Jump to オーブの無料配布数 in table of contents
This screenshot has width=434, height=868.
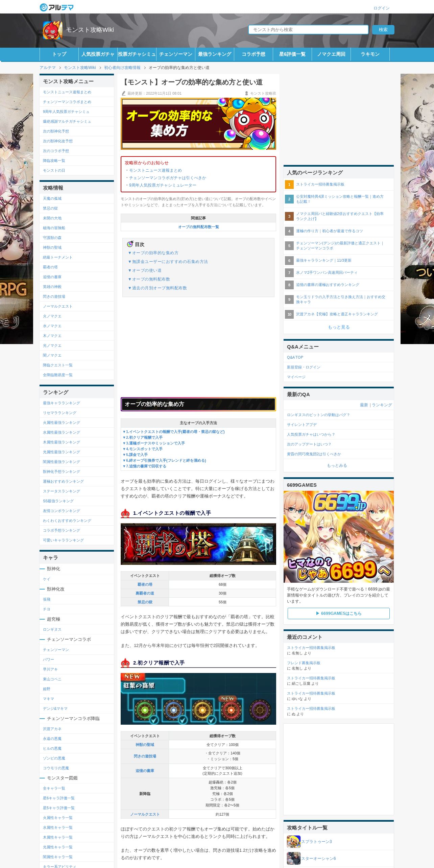(x=149, y=279)
